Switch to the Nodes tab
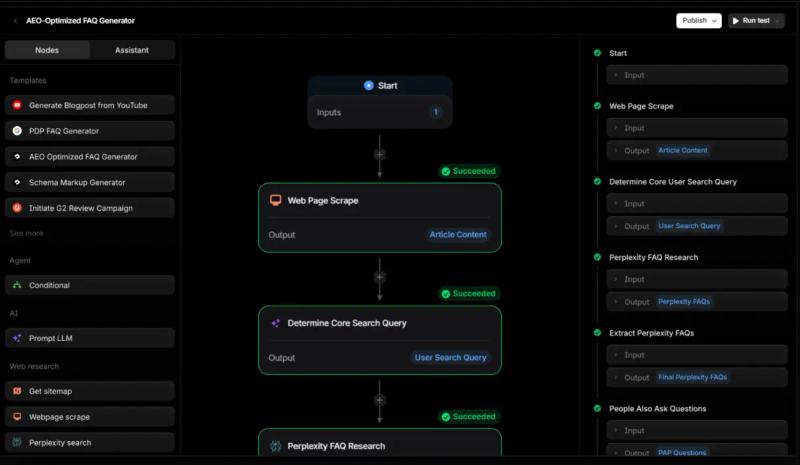Image resolution: width=800 pixels, height=465 pixels. tap(47, 50)
